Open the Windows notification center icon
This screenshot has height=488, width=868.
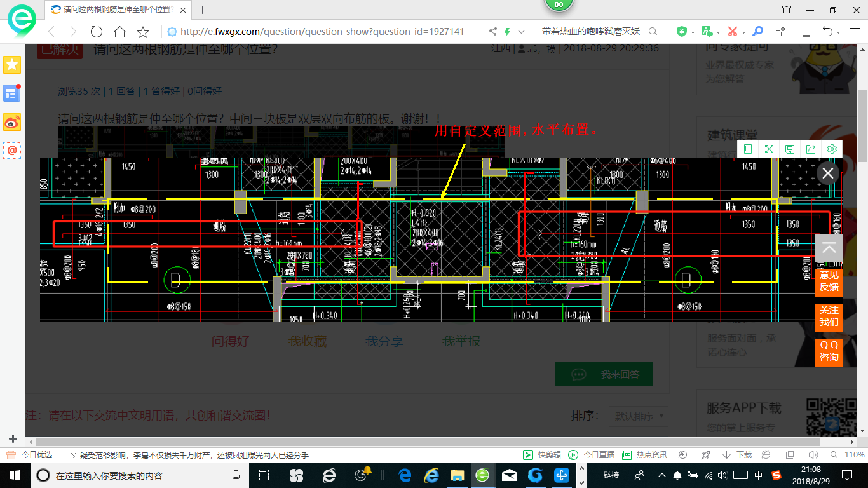coord(847,475)
